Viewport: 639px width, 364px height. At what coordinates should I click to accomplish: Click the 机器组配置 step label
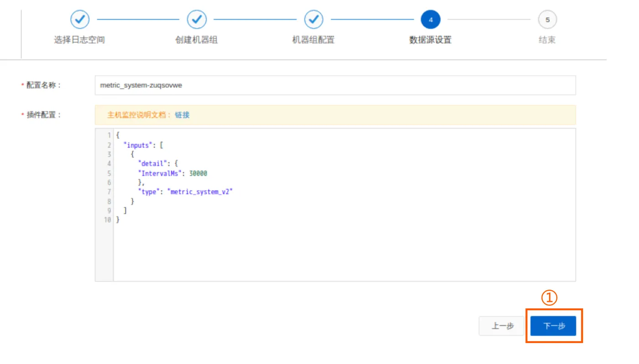(x=314, y=40)
